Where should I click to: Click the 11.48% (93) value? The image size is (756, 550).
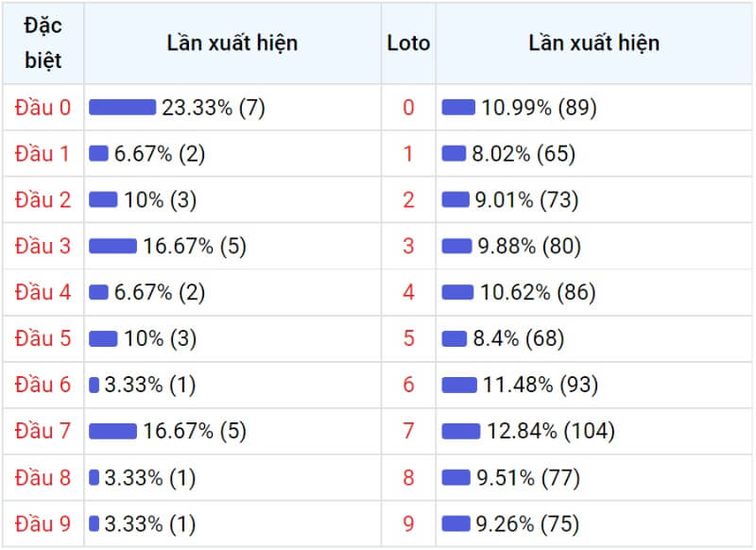click(541, 385)
